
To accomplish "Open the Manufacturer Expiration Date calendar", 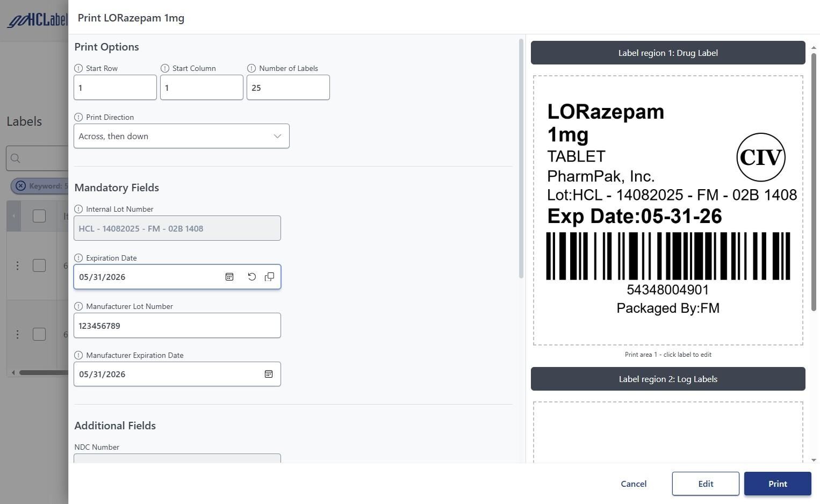I will click(269, 374).
